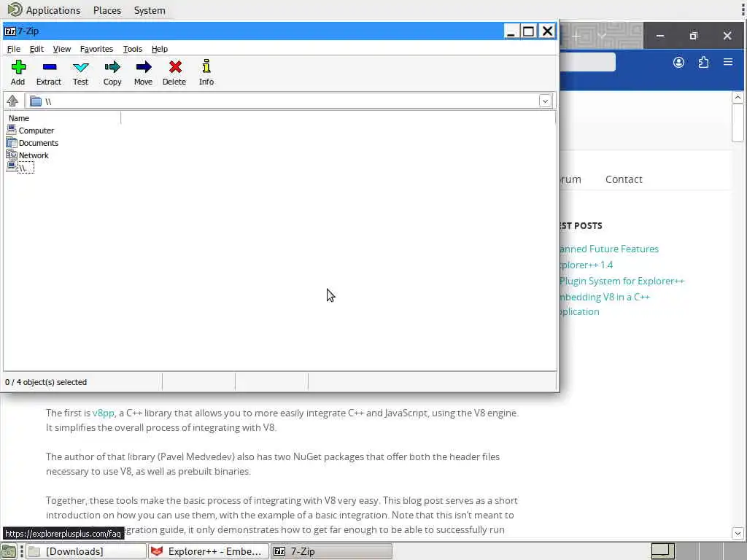Click the '0 / 4 object(s) selected' status text

[46, 382]
